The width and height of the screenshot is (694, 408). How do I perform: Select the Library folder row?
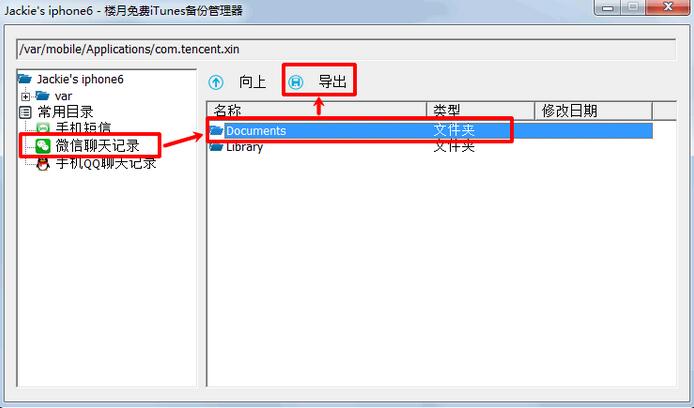click(x=430, y=146)
